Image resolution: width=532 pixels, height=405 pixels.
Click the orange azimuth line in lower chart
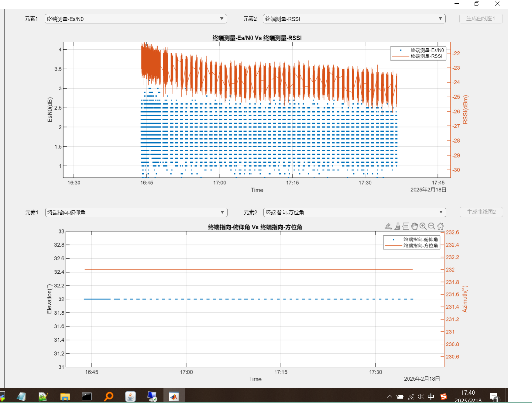tap(249, 269)
